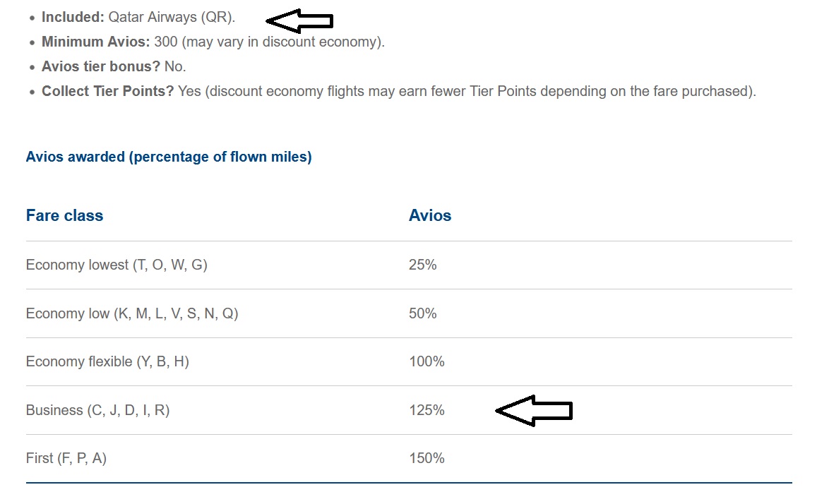Click the 'Avios tier bonus?' bullet label
Image resolution: width=817 pixels, height=504 pixels.
click(x=101, y=66)
